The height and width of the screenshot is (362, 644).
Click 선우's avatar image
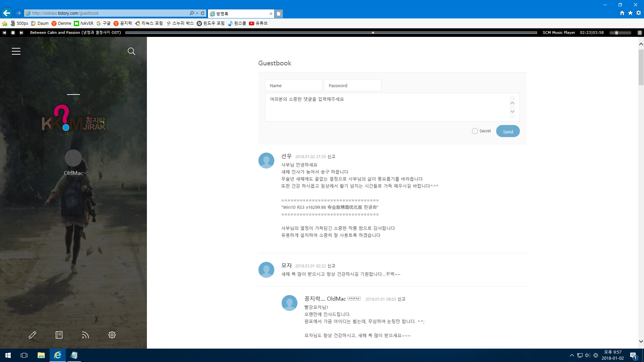(x=266, y=161)
